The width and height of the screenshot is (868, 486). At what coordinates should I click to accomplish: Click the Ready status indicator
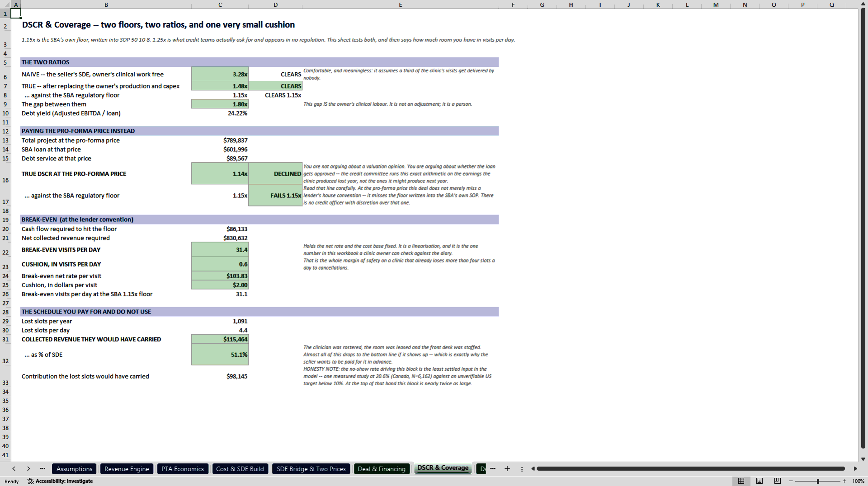click(12, 481)
